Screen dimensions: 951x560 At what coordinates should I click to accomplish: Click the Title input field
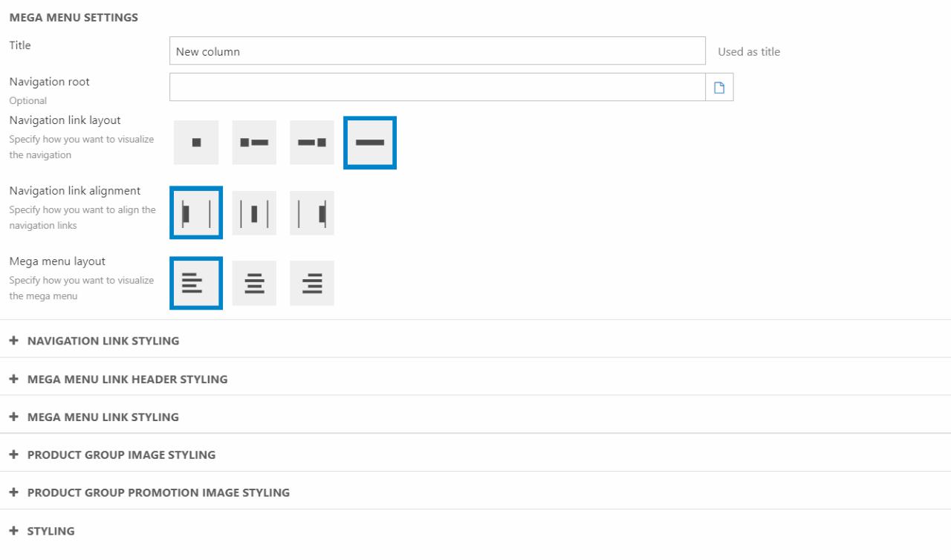coord(437,51)
